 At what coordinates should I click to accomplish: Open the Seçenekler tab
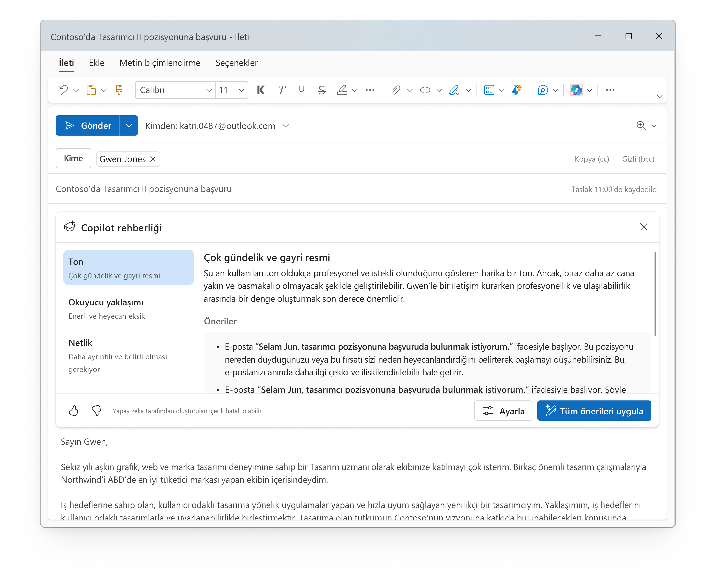pyautogui.click(x=236, y=63)
